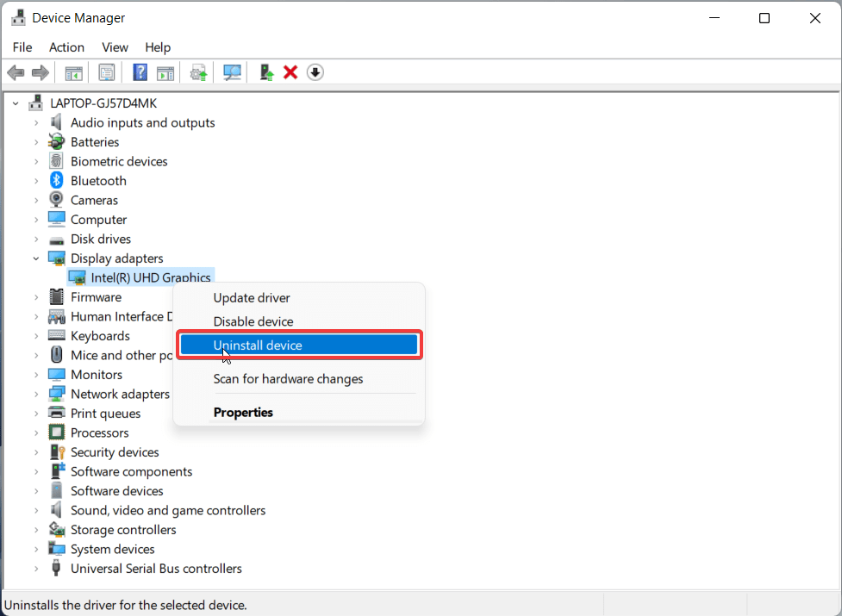Screen dimensions: 842x616
Task: Click the Show/Hide Action Pane toolbar icon
Action: (x=165, y=72)
